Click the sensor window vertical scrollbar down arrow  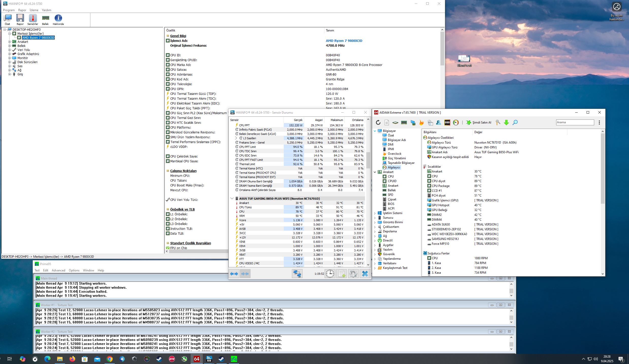pyautogui.click(x=368, y=265)
